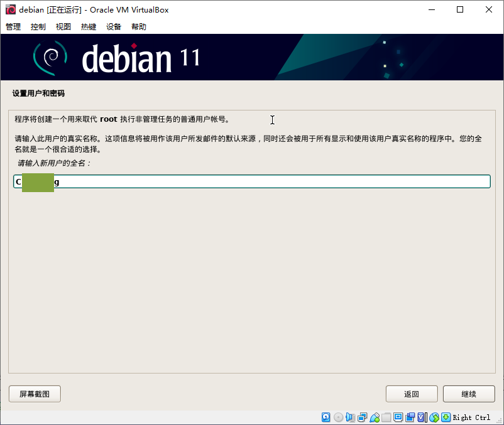Click the VirtualBox window title icon
Screen dimensions: 504x425
point(11,9)
